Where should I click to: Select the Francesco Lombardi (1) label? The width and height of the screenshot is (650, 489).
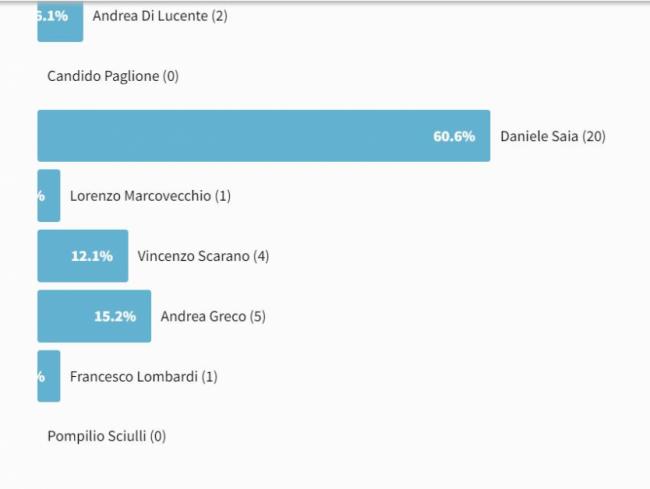pos(143,377)
